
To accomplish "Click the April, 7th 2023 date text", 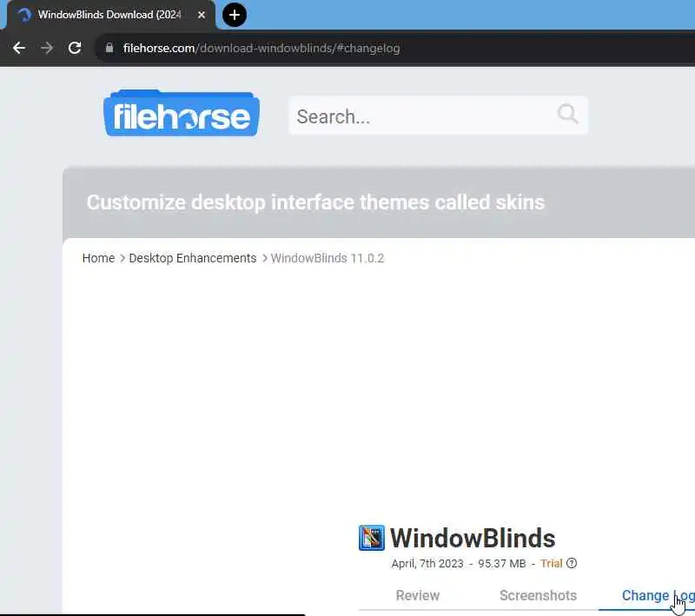I will pyautogui.click(x=427, y=564).
